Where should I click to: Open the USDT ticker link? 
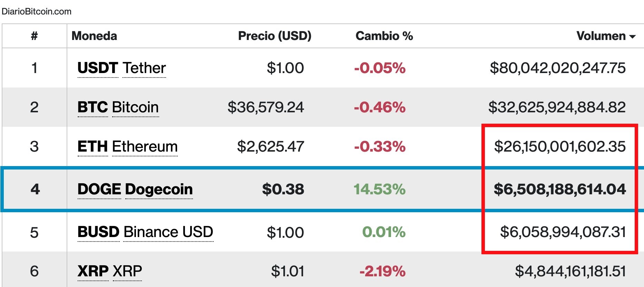pyautogui.click(x=98, y=68)
